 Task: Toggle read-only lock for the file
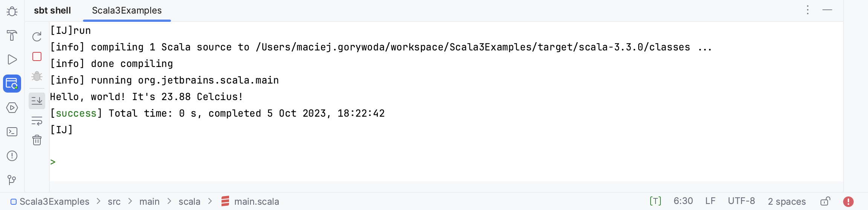click(x=825, y=201)
